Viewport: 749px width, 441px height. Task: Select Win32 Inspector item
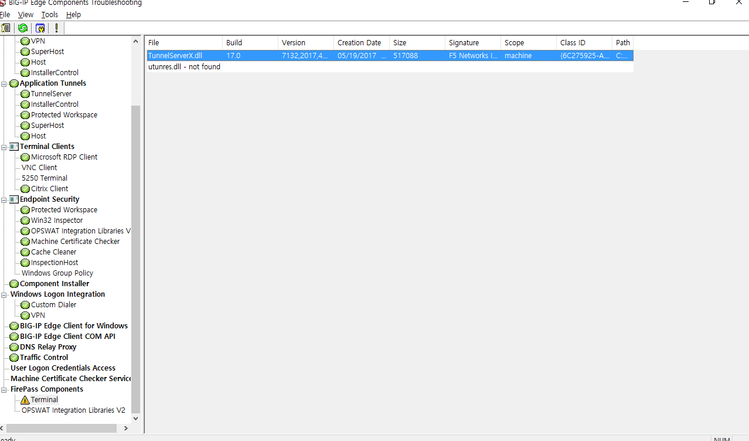56,220
